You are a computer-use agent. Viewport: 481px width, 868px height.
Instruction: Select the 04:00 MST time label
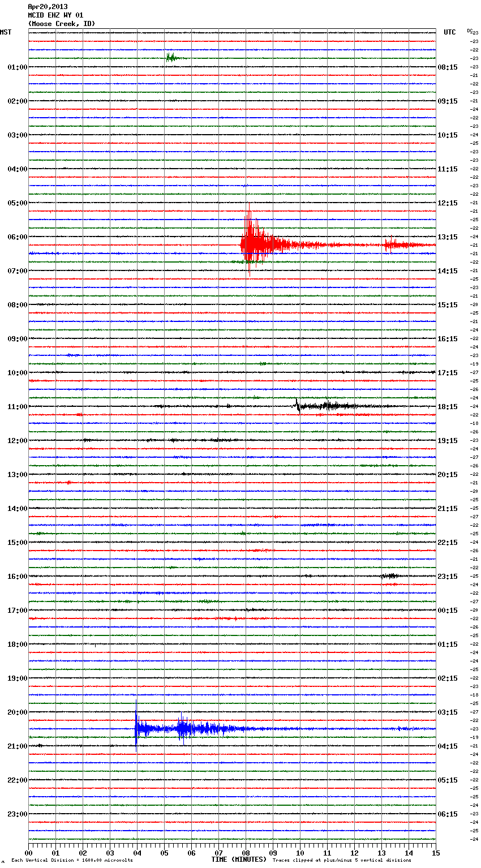(x=17, y=169)
